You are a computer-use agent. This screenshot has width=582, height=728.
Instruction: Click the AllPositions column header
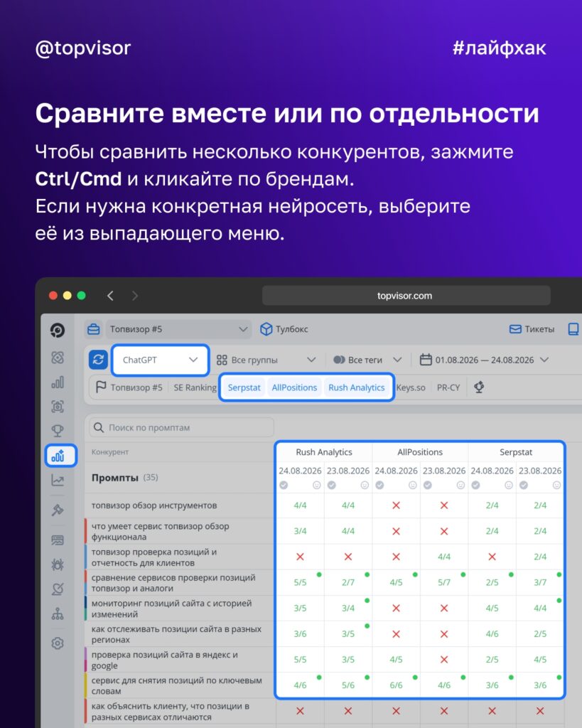click(420, 451)
